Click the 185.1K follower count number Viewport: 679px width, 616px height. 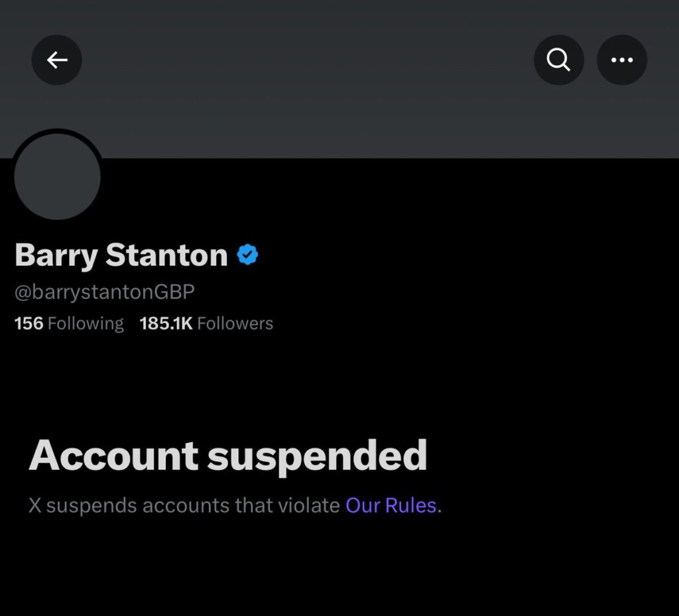[166, 324]
